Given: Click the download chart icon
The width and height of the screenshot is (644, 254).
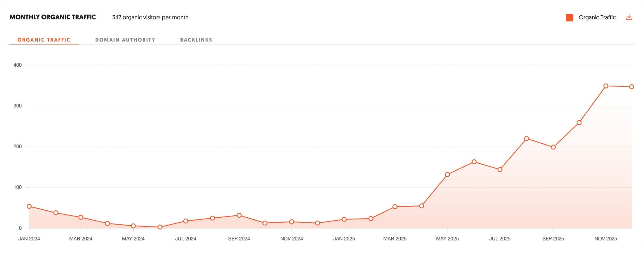Looking at the screenshot, I should (629, 16).
